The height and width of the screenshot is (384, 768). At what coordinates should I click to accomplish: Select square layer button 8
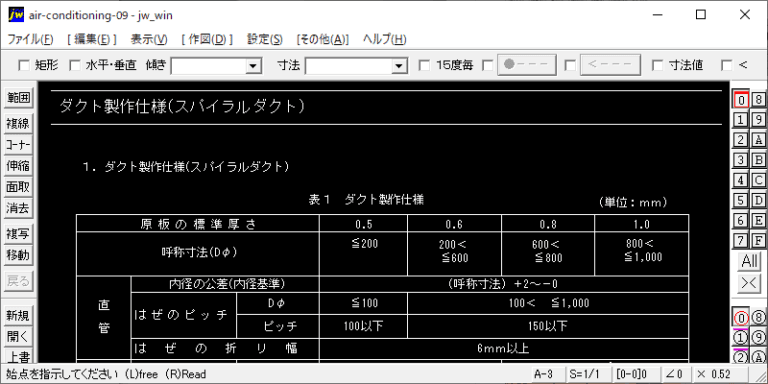pyautogui.click(x=758, y=99)
